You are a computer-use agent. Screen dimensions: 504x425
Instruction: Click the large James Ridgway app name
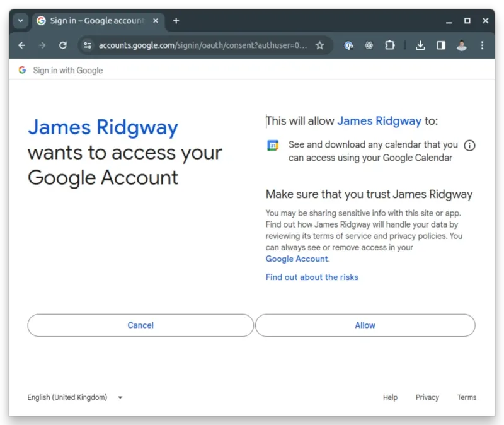pos(103,127)
